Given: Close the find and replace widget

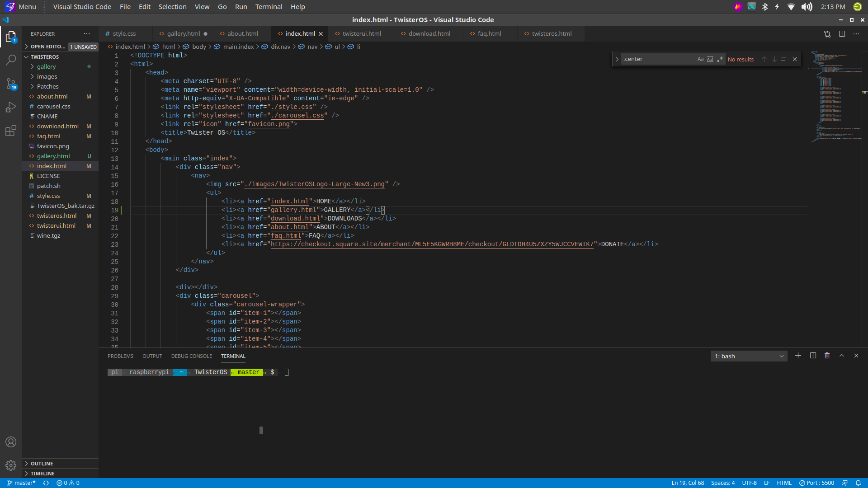Looking at the screenshot, I should coord(795,59).
